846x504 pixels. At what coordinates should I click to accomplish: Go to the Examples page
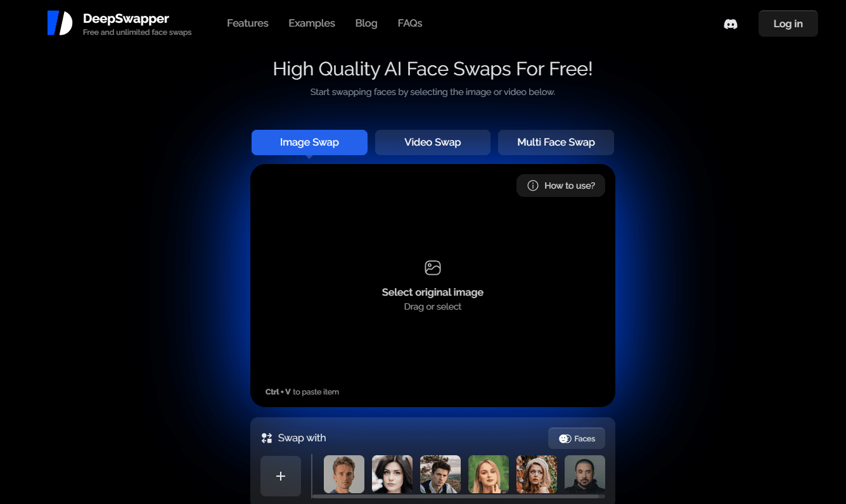point(312,23)
